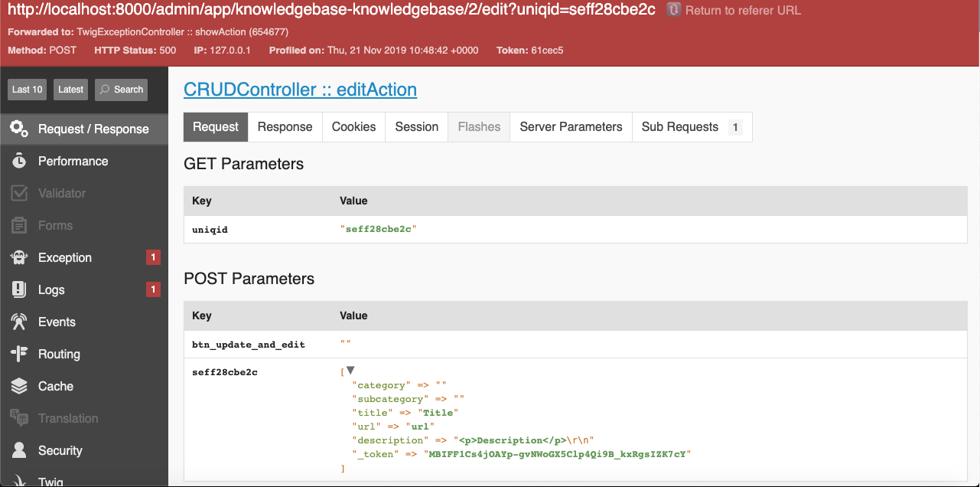Click the Latest button
Viewport: 980px width, 487px height.
click(70, 90)
